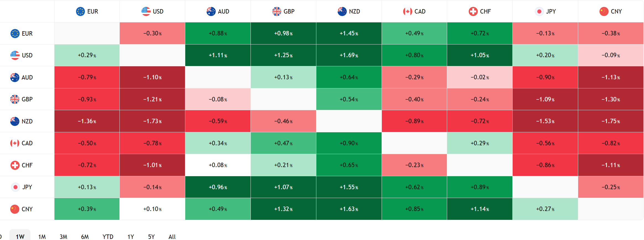Click the CNY flag icon in row header
Screen dimensions: 644x240
click(x=15, y=209)
